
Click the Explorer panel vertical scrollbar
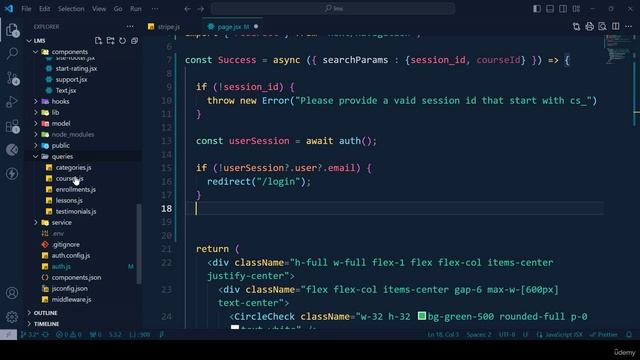tap(139, 244)
